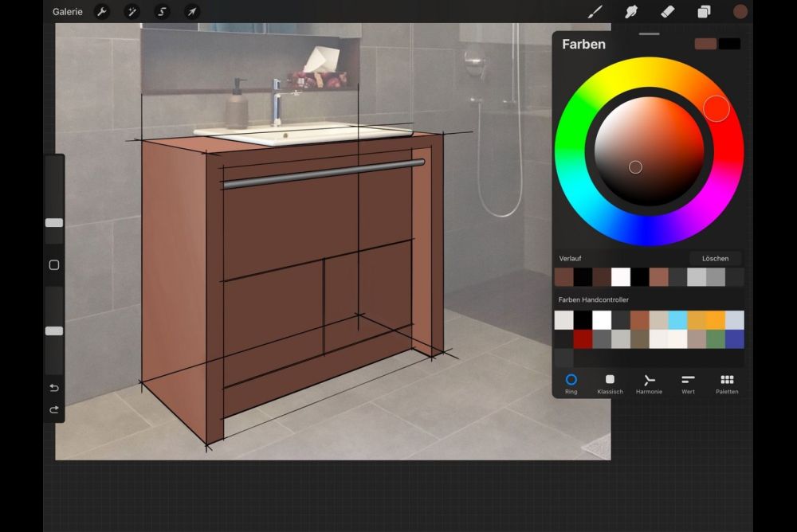797x532 pixels.
Task: Select the Smudge tool
Action: point(631,12)
